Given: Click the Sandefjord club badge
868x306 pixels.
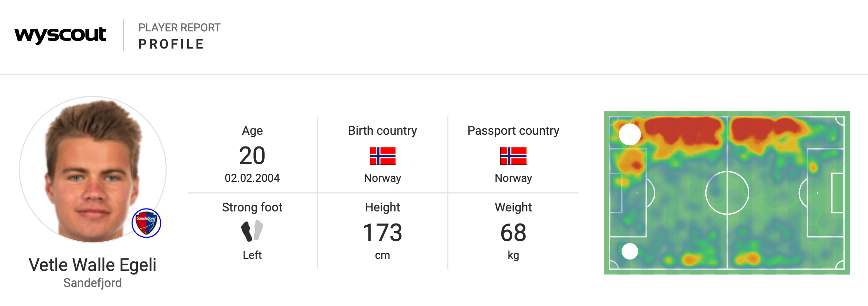Looking at the screenshot, I should [x=146, y=223].
